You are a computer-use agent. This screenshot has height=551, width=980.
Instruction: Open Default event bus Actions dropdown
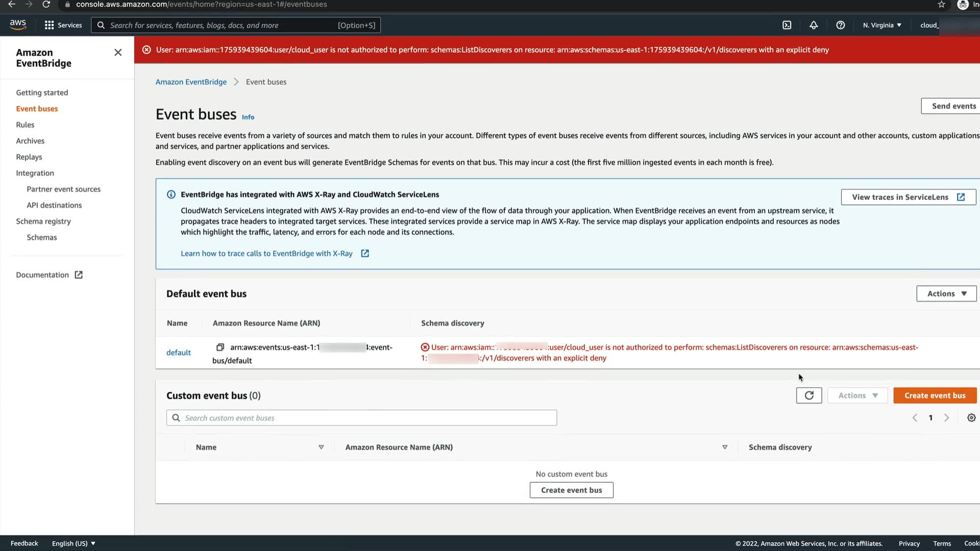pos(946,294)
